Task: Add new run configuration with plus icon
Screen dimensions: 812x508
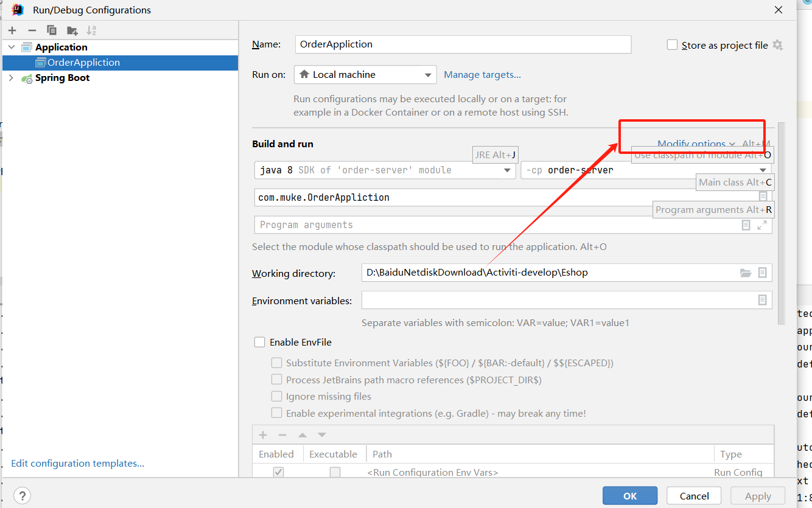Action: point(12,30)
